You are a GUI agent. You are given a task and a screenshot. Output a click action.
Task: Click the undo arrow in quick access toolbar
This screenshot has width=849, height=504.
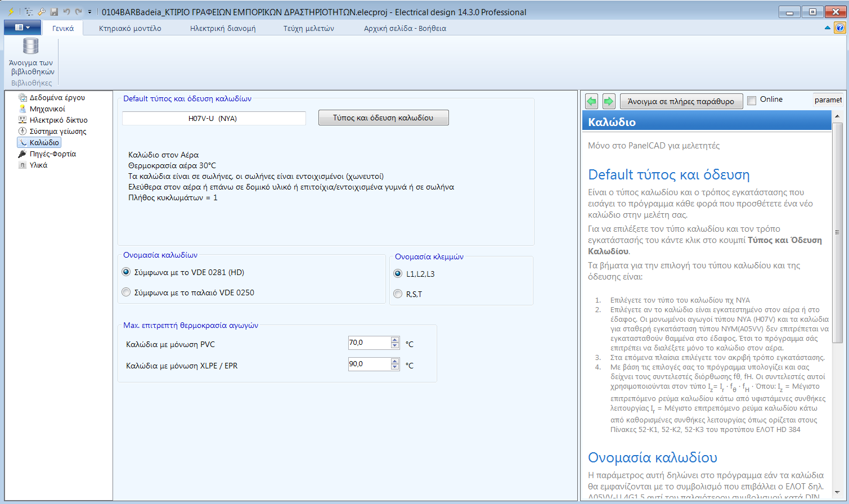66,12
